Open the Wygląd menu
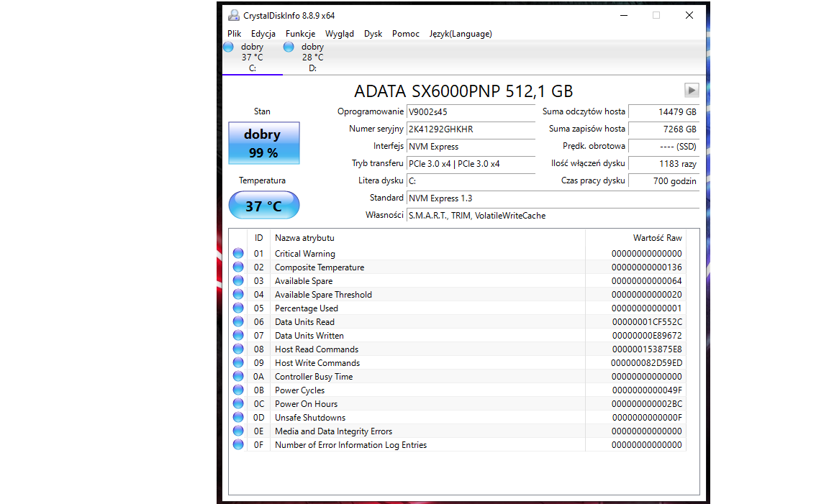This screenshot has height=504, width=829. tap(340, 34)
